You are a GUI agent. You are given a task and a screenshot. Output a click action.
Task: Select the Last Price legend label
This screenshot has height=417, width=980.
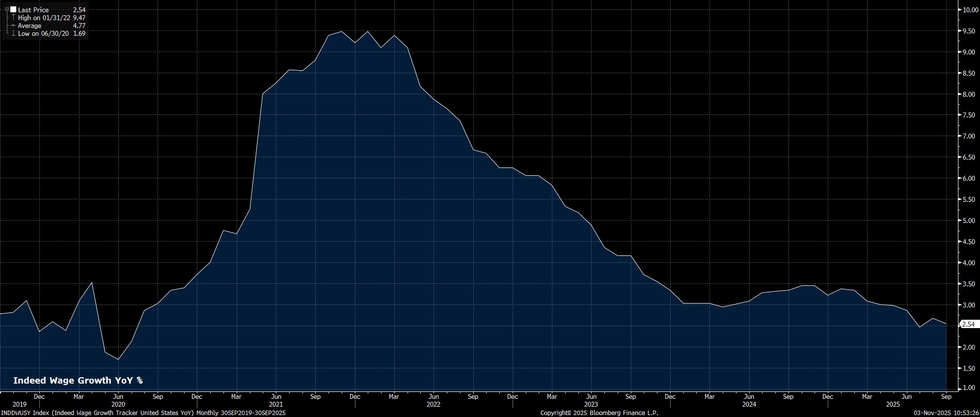(x=33, y=10)
